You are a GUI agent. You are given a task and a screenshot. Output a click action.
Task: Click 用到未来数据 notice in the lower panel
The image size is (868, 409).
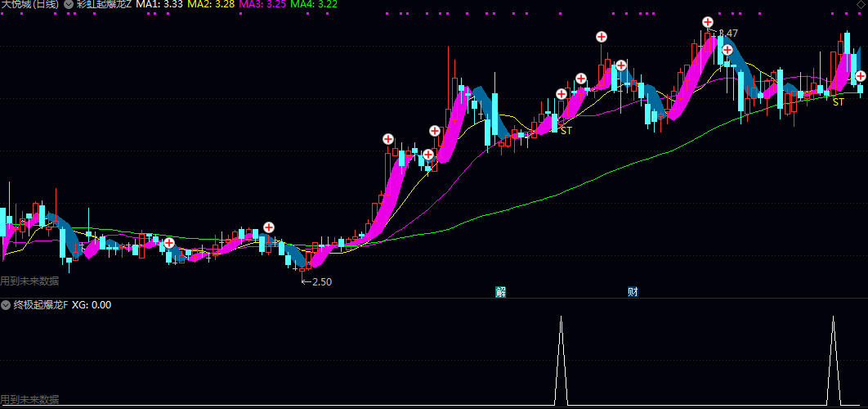(x=29, y=399)
